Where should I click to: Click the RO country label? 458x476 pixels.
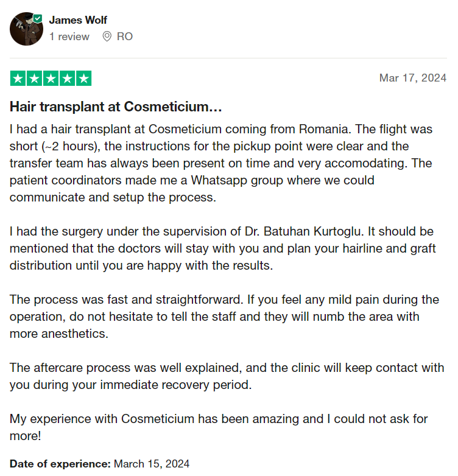point(125,37)
